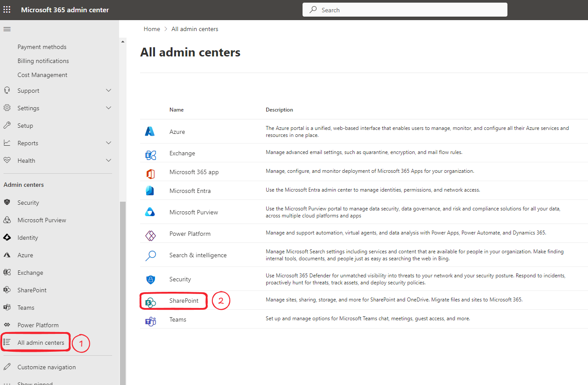This screenshot has height=385, width=588.
Task: Click the Search input field
Action: 405,10
